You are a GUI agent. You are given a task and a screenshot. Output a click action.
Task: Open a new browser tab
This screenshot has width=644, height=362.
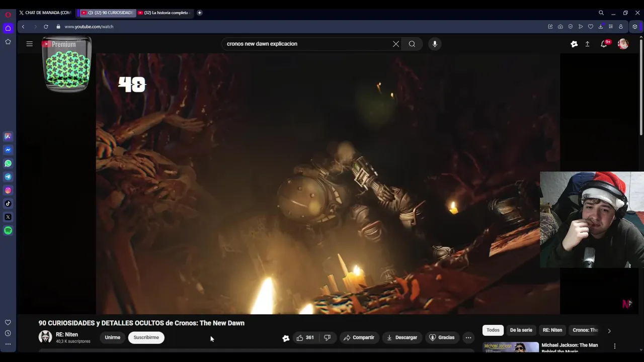[x=200, y=13]
